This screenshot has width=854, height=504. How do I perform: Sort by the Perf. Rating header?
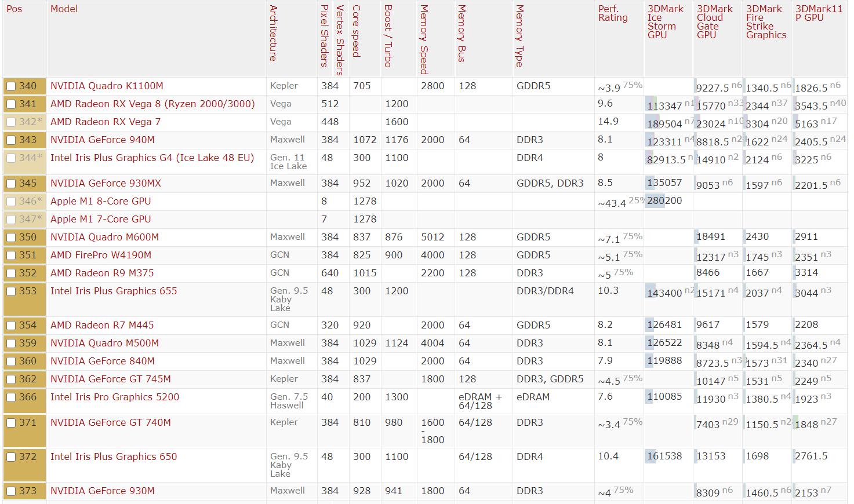(x=613, y=13)
